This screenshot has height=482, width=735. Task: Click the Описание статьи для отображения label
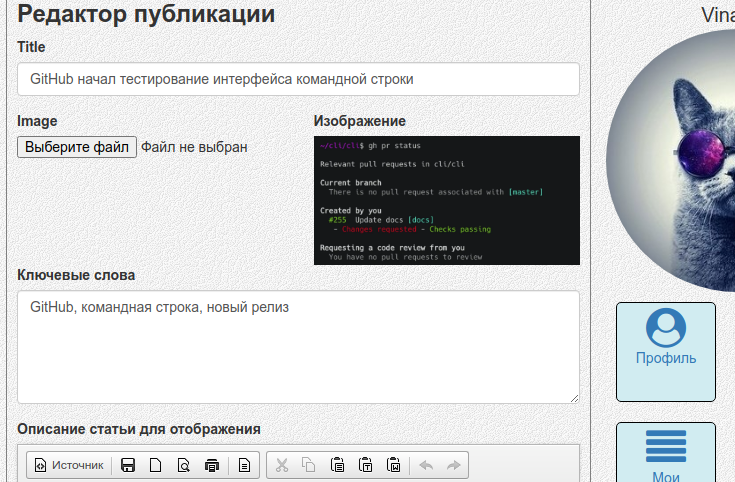(139, 429)
